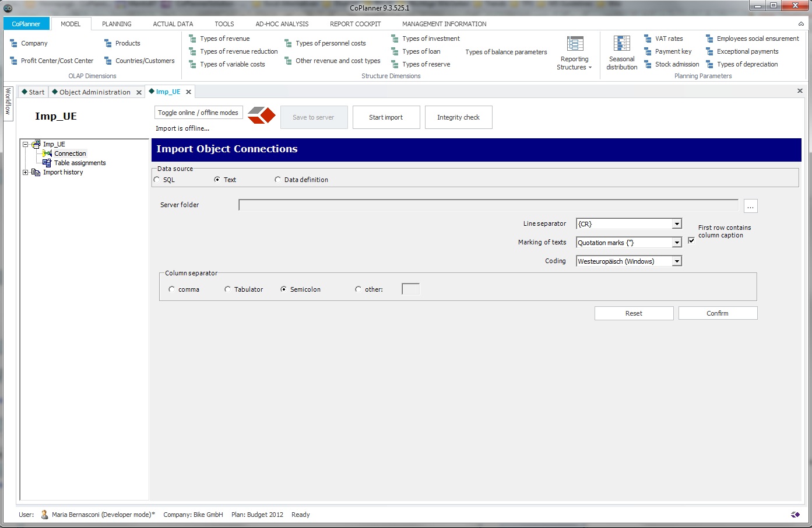
Task: Choose Tabulator as column separator
Action: click(x=227, y=289)
